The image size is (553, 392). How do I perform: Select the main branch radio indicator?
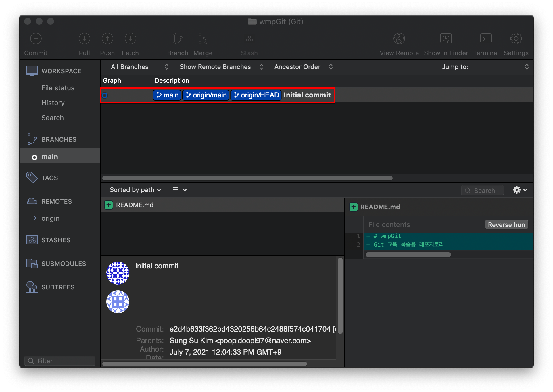(x=34, y=157)
